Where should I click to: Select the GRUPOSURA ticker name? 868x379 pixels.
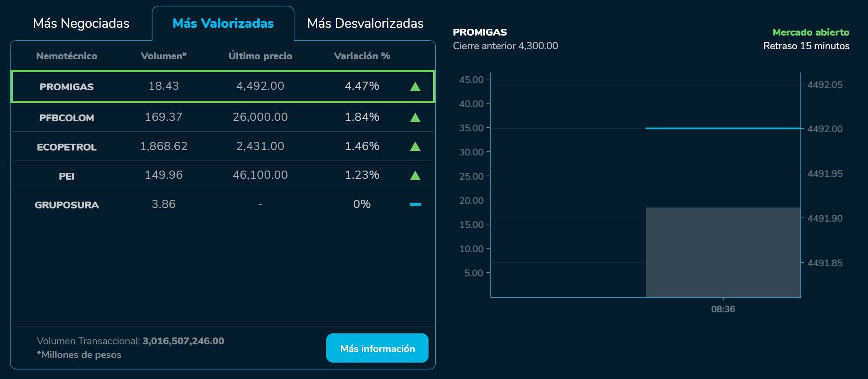pos(67,205)
